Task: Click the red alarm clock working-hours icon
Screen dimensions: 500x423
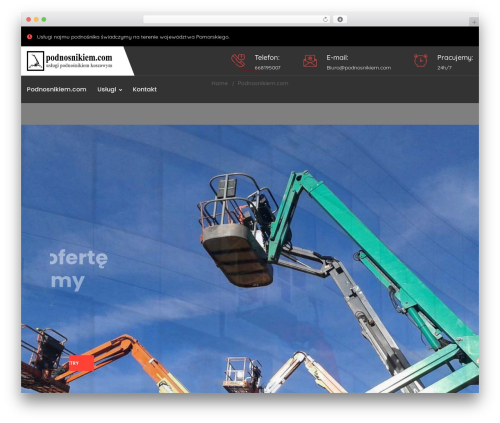Action: point(421,61)
